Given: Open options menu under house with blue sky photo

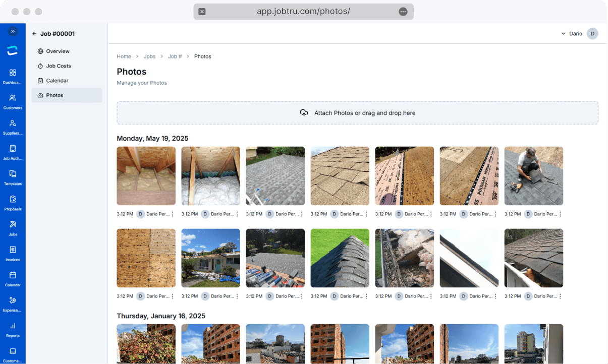Looking at the screenshot, I should (x=237, y=296).
